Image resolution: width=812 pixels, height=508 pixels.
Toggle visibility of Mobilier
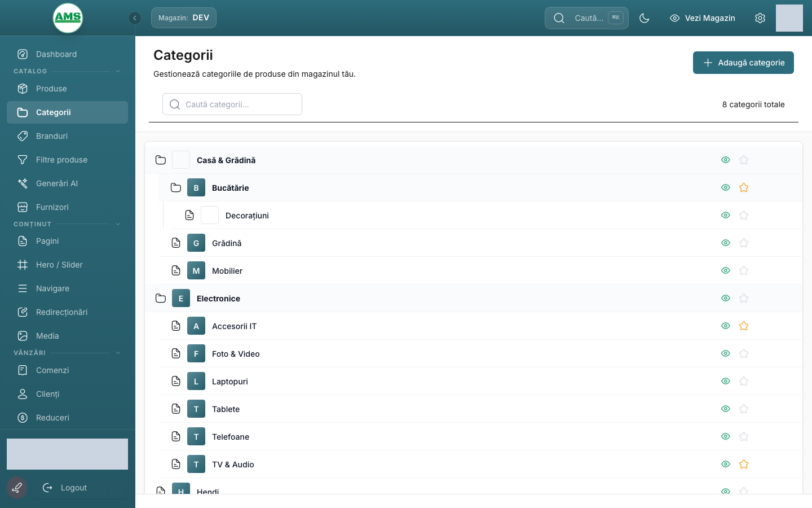point(726,271)
